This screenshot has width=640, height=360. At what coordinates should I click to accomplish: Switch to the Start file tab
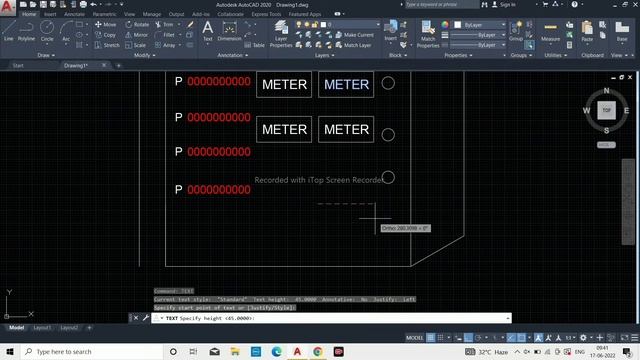coord(18,65)
